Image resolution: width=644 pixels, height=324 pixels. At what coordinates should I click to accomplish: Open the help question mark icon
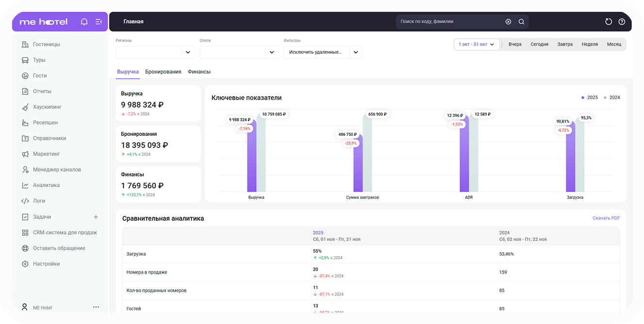[622, 22]
